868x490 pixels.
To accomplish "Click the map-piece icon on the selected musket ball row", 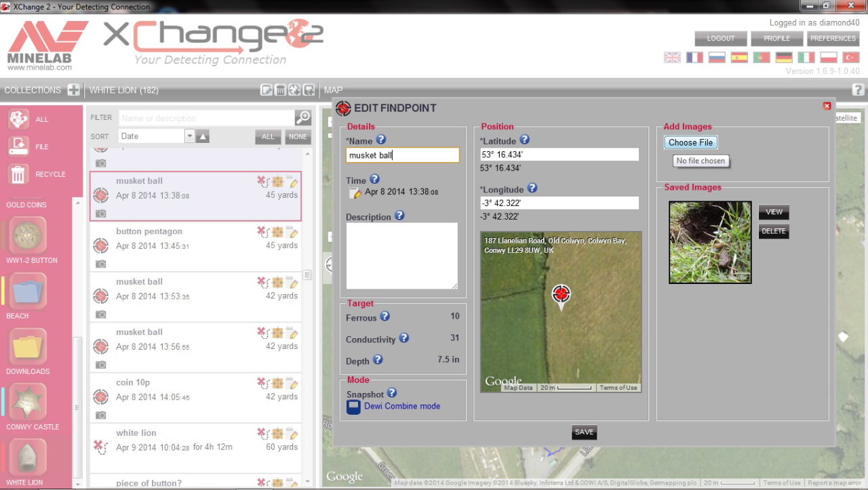I will tap(278, 182).
